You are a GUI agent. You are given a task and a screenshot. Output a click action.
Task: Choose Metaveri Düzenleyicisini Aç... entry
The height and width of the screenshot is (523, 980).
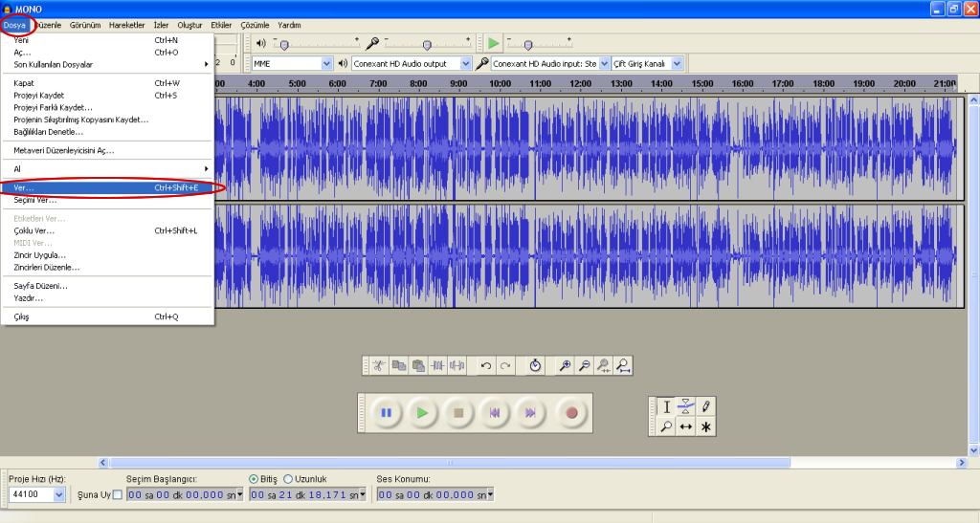click(x=107, y=150)
